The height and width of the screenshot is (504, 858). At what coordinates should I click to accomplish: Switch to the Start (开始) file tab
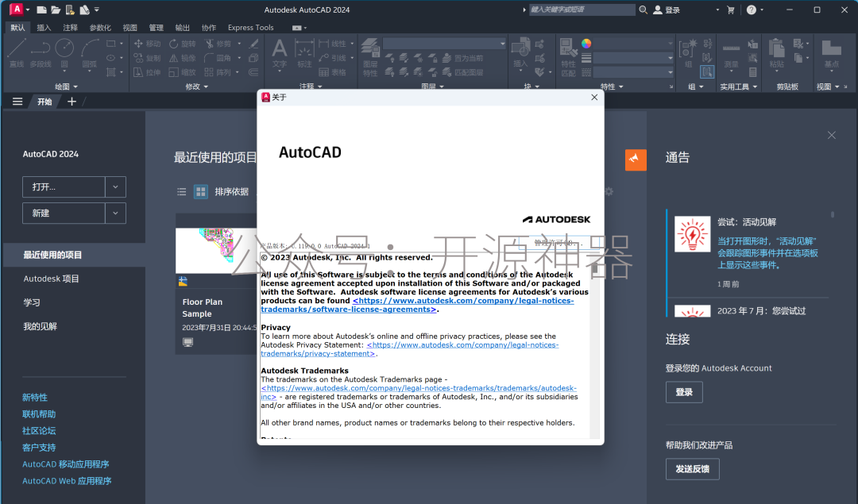click(44, 102)
